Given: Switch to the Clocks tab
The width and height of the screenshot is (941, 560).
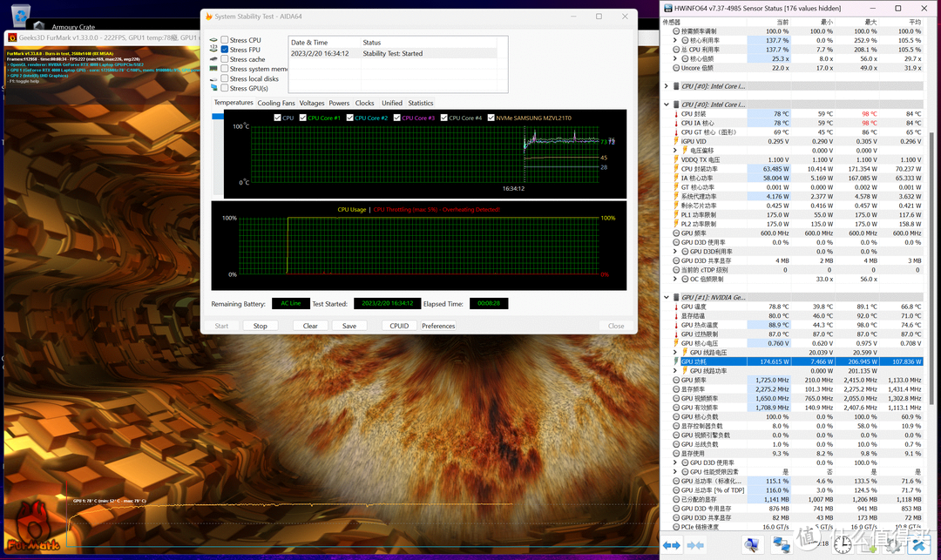Looking at the screenshot, I should (364, 103).
